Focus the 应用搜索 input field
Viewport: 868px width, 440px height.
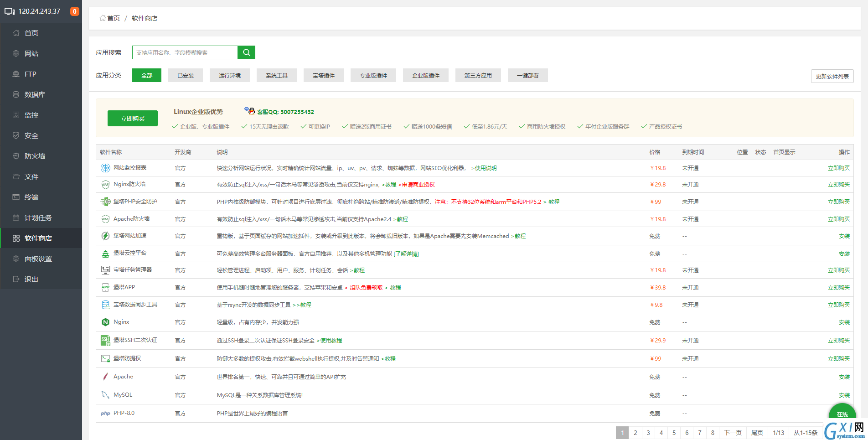(x=185, y=52)
